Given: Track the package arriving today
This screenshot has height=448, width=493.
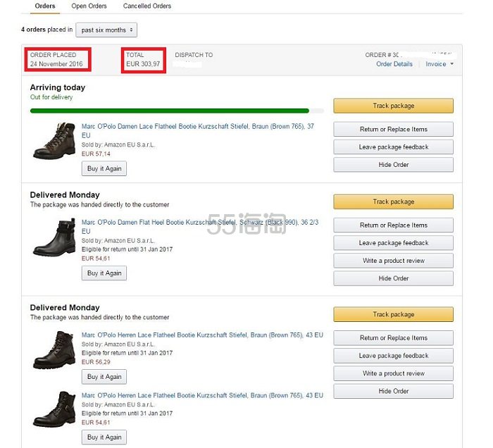Looking at the screenshot, I should (393, 106).
